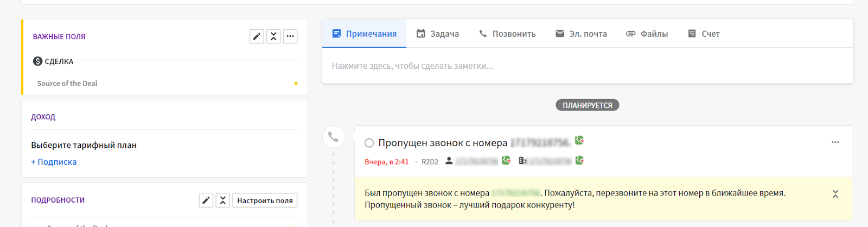Click the Настроить поля button
Image resolution: width=868 pixels, height=227 pixels.
(x=265, y=200)
